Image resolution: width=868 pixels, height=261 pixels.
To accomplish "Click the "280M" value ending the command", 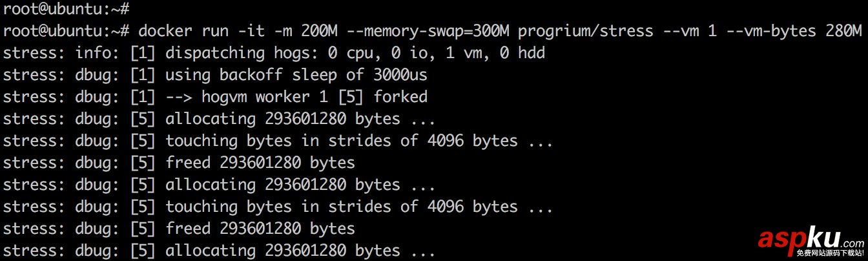I will (843, 30).
